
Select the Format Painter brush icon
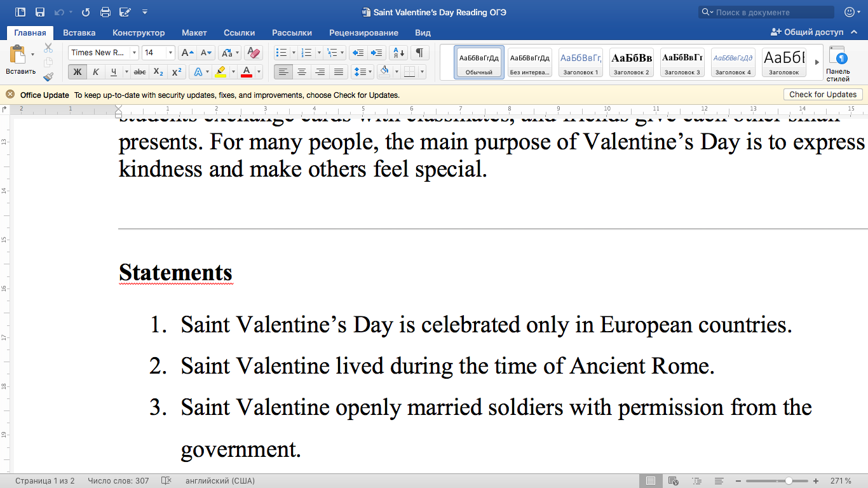[x=48, y=77]
